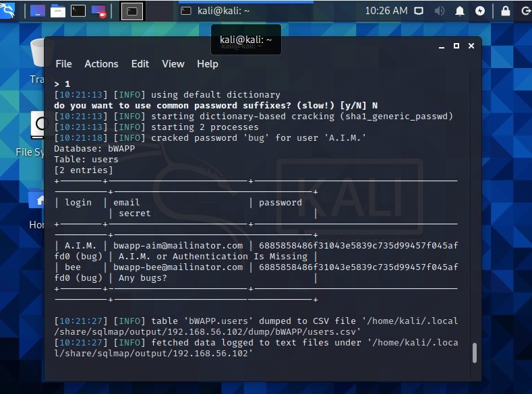
Task: Open the terminal Actions menu
Action: [x=101, y=64]
